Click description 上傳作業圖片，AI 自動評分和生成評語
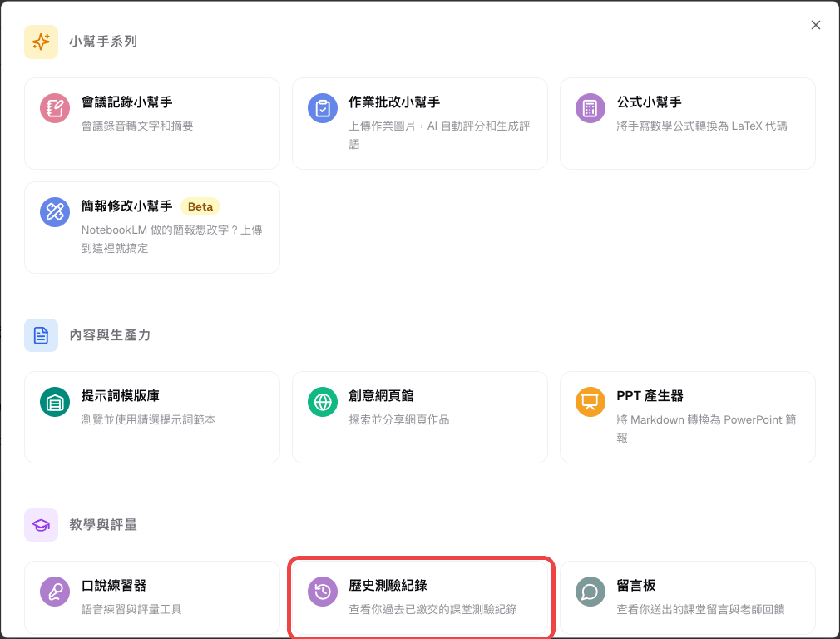The width and height of the screenshot is (840, 639). tap(439, 135)
